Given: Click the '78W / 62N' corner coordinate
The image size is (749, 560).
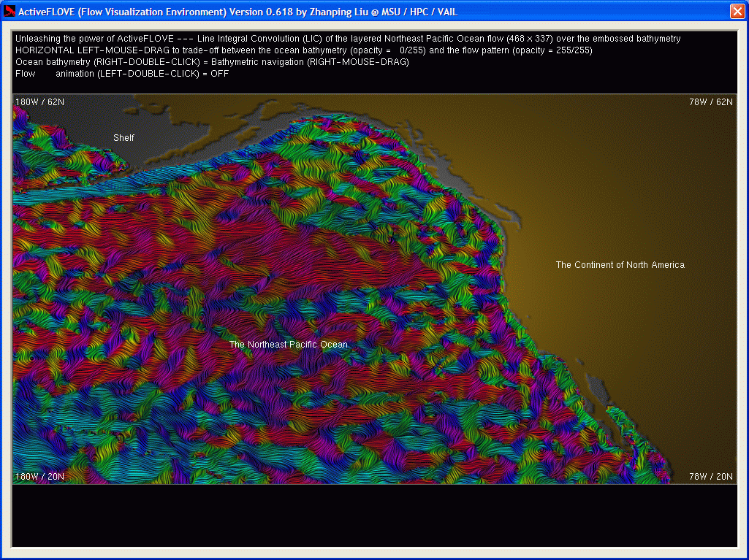Looking at the screenshot, I should [x=710, y=102].
